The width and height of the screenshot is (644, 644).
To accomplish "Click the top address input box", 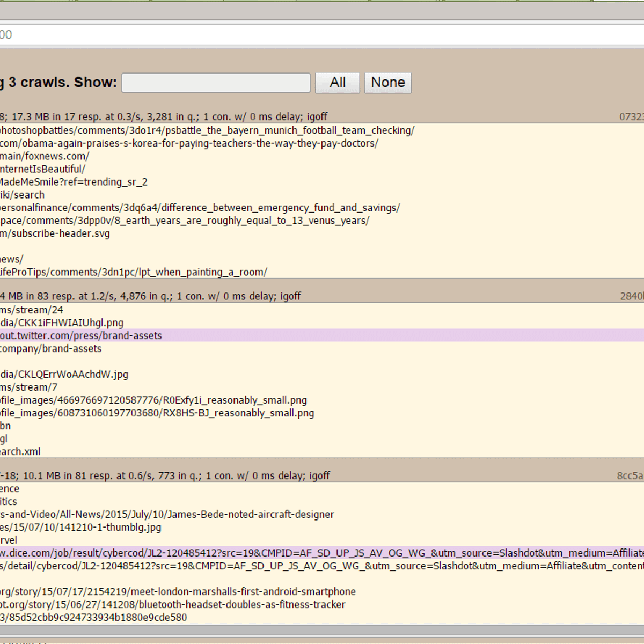I will pyautogui.click(x=322, y=35).
